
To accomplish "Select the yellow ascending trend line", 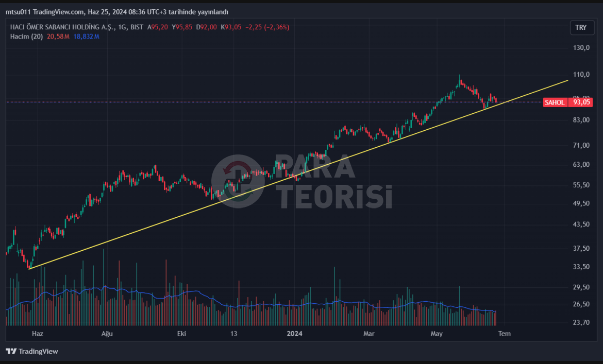I will 298,175.
